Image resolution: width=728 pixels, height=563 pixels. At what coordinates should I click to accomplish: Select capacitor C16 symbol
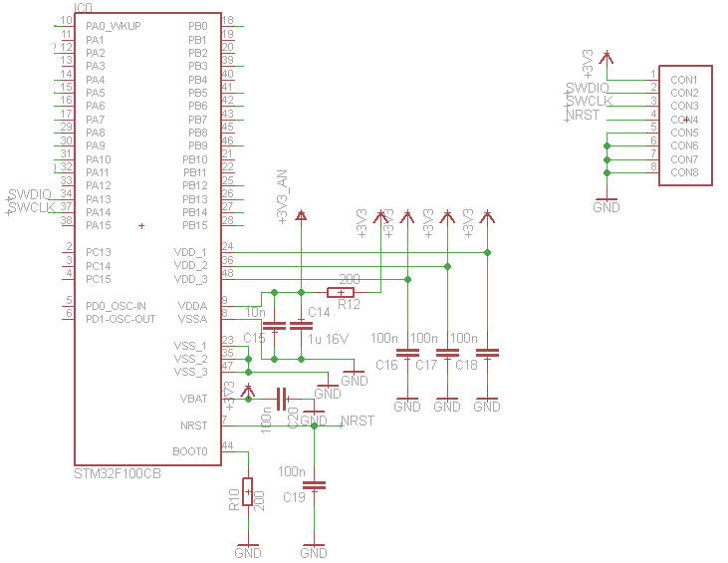407,353
